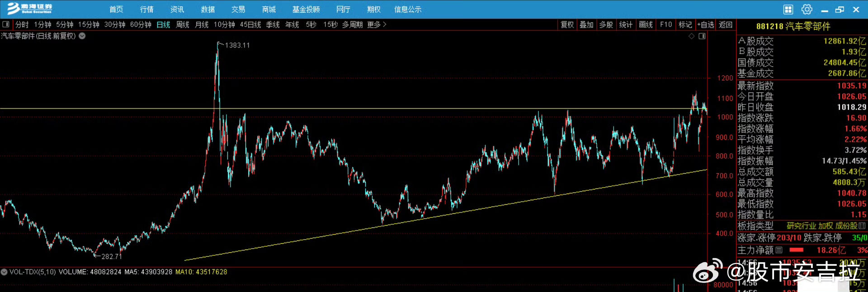
Task: Open constituent list icon next to 成份股
Action: coord(862,226)
